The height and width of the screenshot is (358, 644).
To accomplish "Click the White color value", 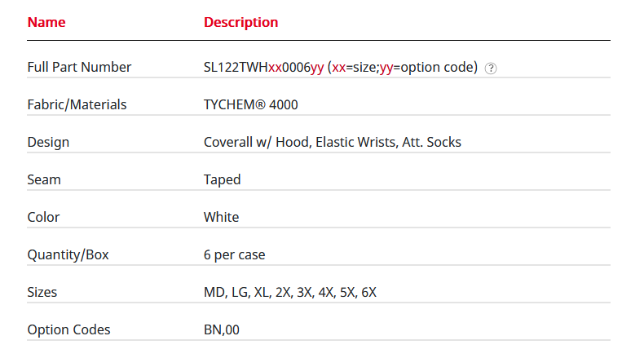I will 221,217.
